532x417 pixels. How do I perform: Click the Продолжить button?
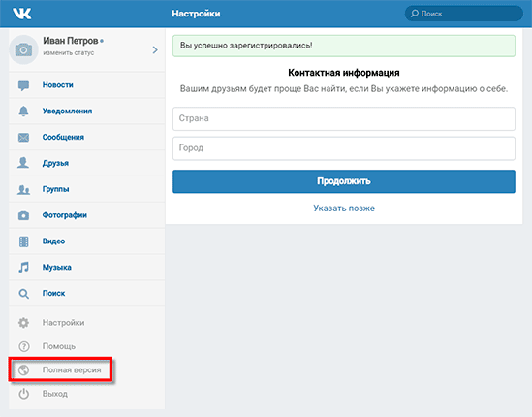tap(344, 181)
